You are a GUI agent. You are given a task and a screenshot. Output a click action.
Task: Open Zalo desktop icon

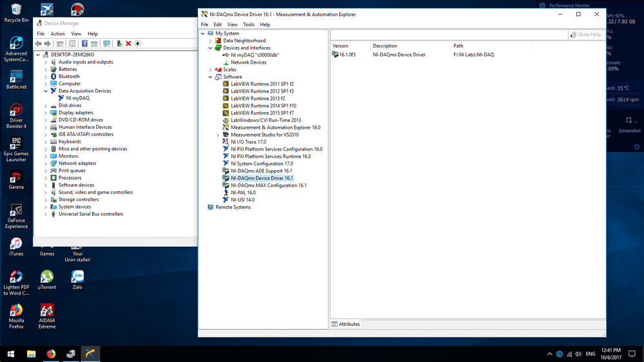pos(77,280)
